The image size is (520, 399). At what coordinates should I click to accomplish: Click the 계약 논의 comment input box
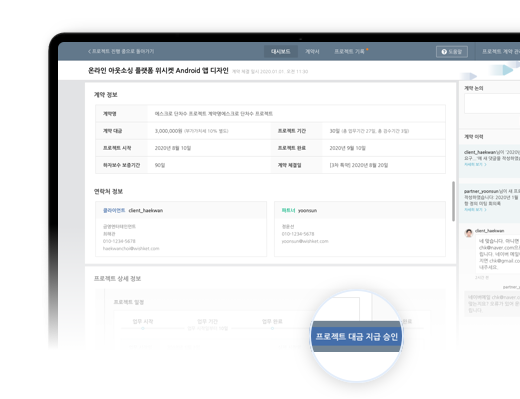tap(492, 104)
